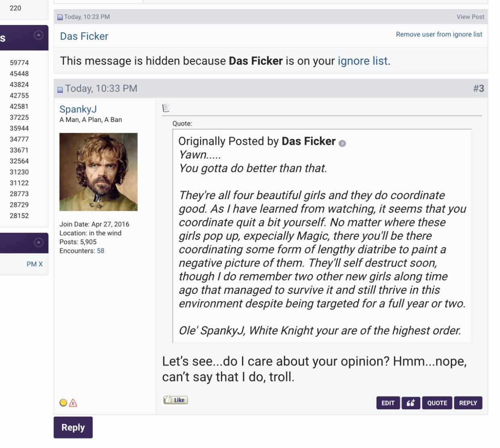Open the Das Ficker username menu

point(84,36)
